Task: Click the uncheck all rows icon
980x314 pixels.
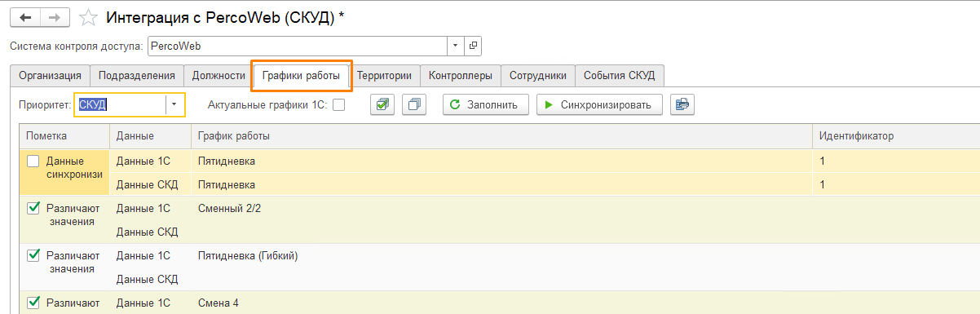Action: (415, 104)
